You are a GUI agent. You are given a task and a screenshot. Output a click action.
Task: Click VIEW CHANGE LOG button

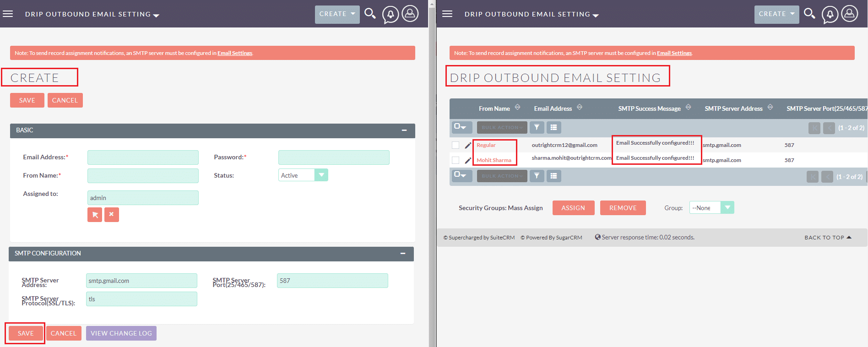[x=121, y=333]
